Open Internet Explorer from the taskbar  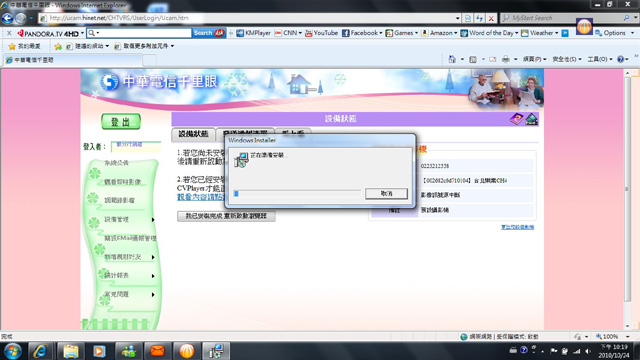click(x=40, y=351)
